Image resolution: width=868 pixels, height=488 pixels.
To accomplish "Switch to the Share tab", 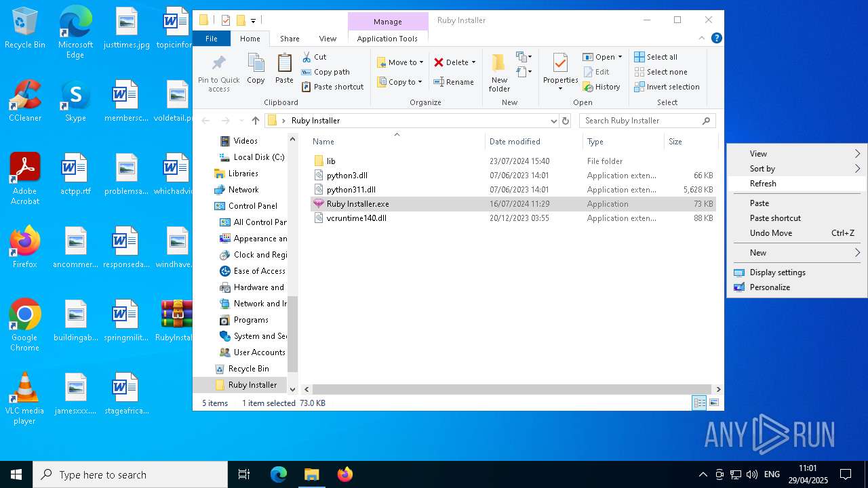I will click(290, 39).
